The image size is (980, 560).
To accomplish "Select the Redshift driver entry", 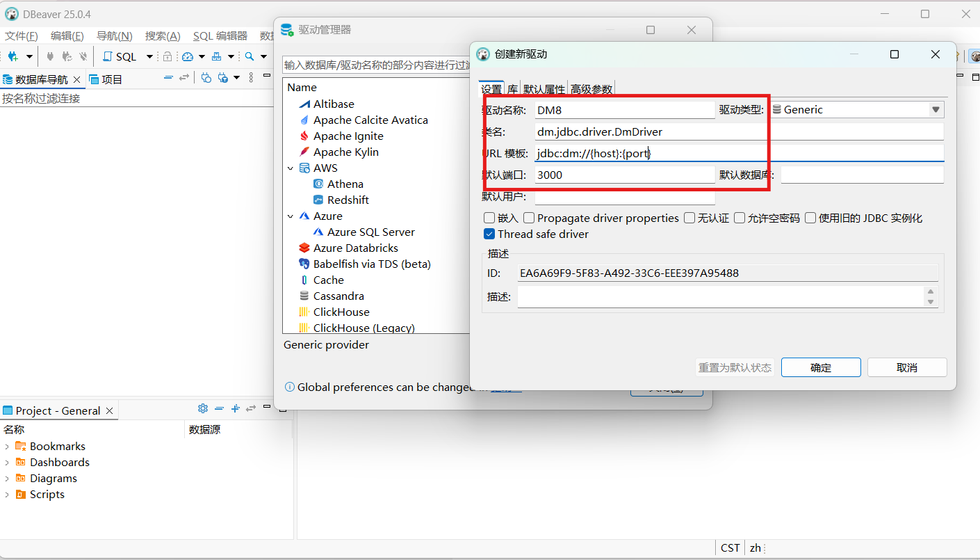I will (x=348, y=200).
